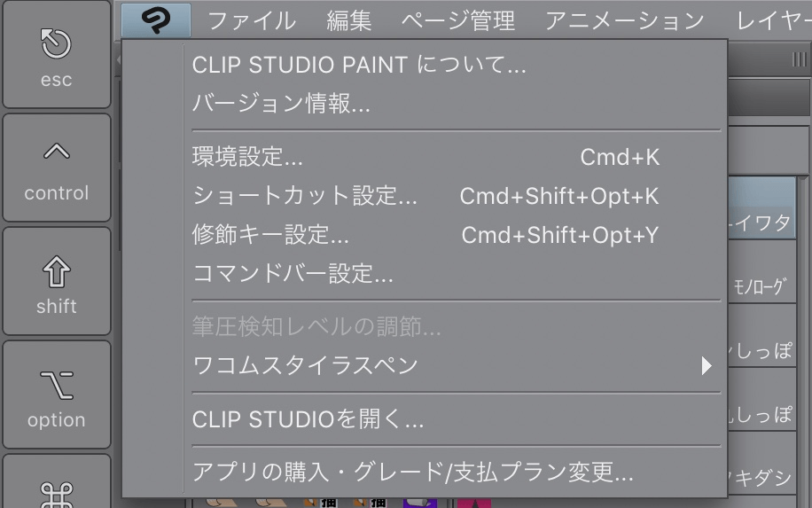Open ショートカット設定... dialog
The height and width of the screenshot is (508, 812).
point(304,197)
